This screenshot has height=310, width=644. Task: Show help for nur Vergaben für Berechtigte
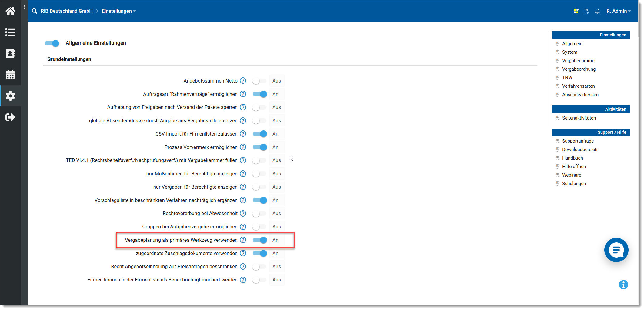(x=243, y=187)
